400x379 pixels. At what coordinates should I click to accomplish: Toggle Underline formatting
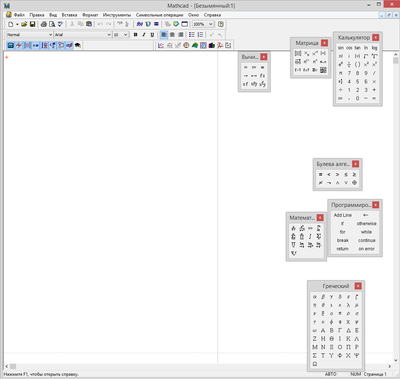pyautogui.click(x=152, y=35)
